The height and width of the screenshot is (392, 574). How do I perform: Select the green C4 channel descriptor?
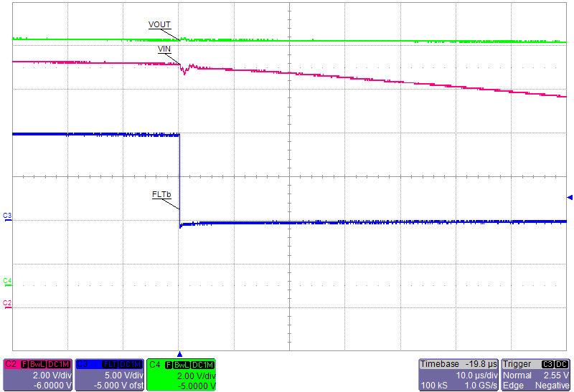point(181,375)
